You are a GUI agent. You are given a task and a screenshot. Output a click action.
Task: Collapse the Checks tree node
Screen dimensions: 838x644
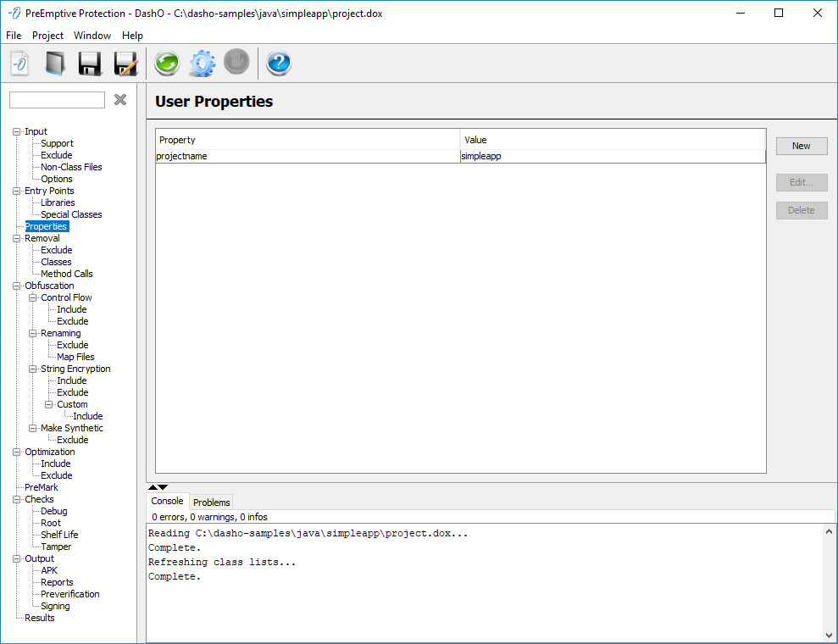point(16,499)
